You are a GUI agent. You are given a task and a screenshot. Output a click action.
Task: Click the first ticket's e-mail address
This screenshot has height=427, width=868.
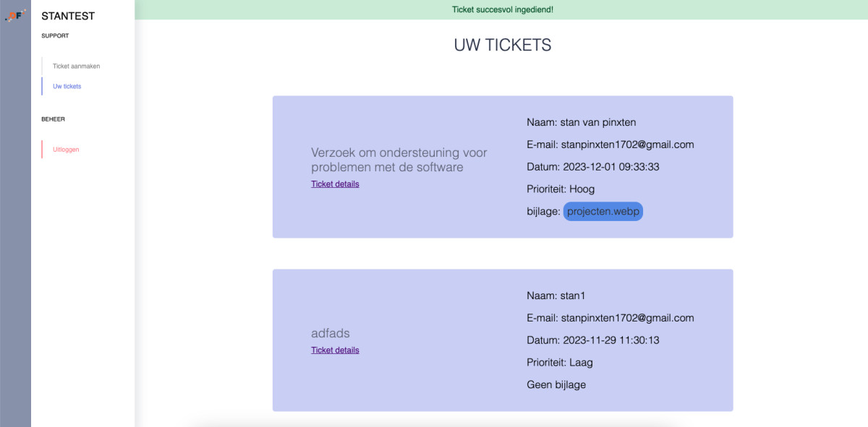point(628,145)
